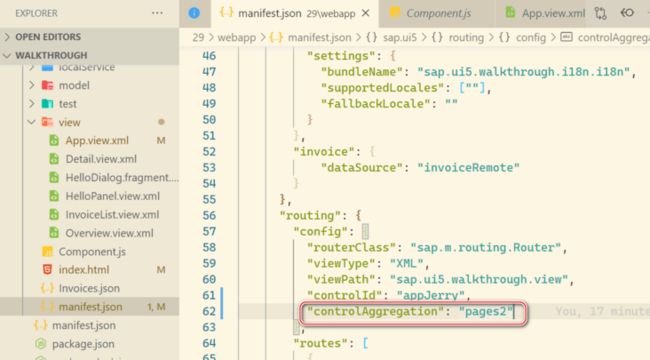Viewport: 650px width, 360px height.
Task: Open the Explorer more actions ellipsis menu
Action: [157, 13]
